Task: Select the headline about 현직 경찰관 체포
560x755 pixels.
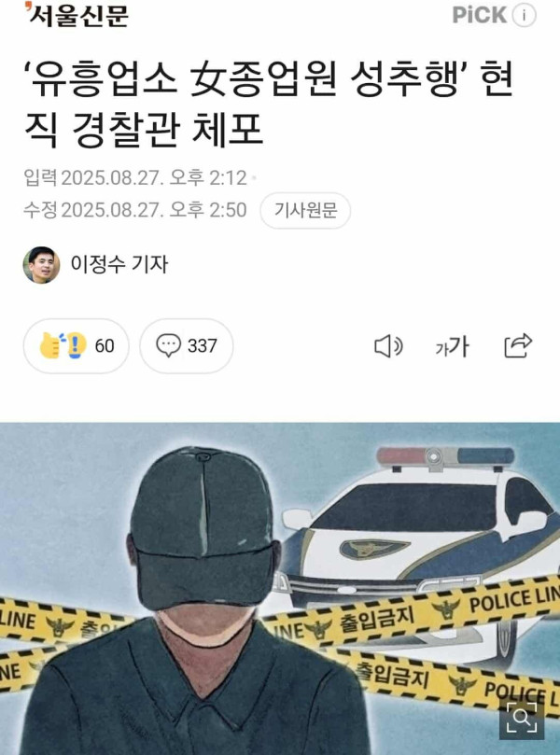Action: click(x=268, y=104)
